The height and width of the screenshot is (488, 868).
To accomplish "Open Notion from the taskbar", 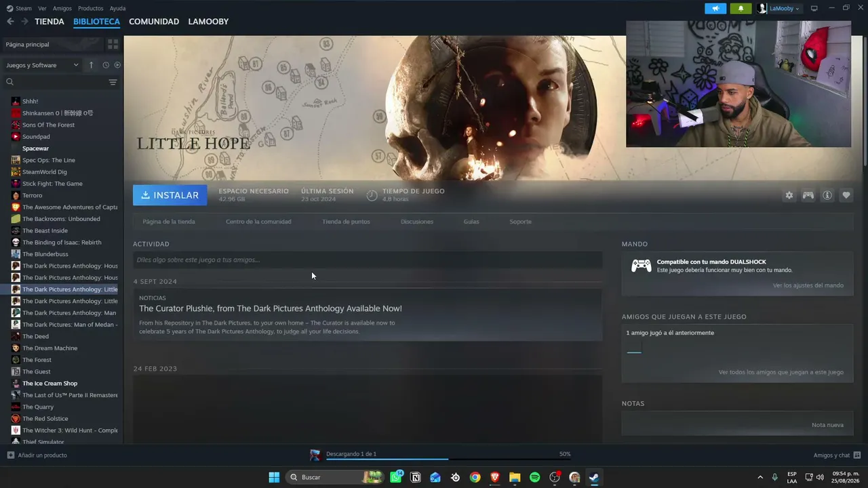I will click(x=416, y=477).
